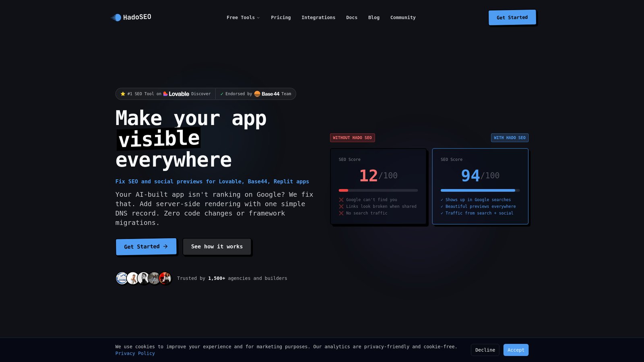644x362 pixels.
Task: Click check next to Beautiful previews everywhere
Action: (442, 206)
